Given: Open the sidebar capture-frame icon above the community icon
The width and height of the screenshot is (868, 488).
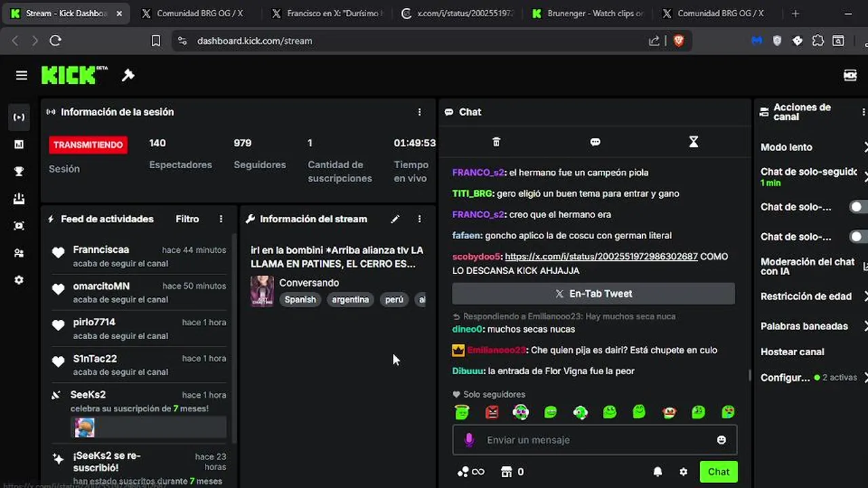Looking at the screenshot, I should 19,226.
